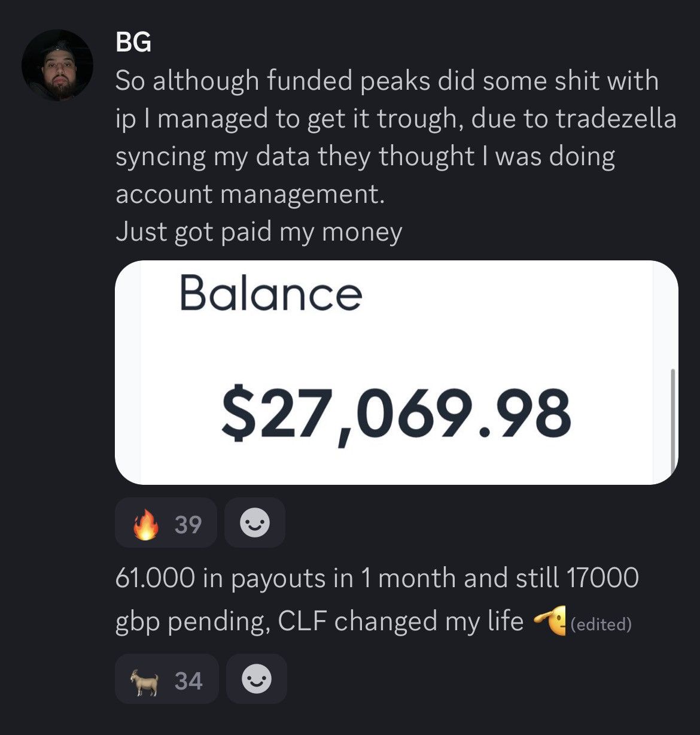Add a reaction next to the goat reaction
700x735 pixels.
[257, 679]
